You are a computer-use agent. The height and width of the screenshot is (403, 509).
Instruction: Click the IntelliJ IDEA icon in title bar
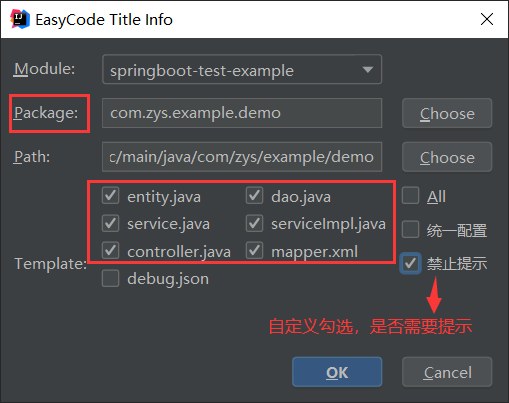click(x=20, y=19)
